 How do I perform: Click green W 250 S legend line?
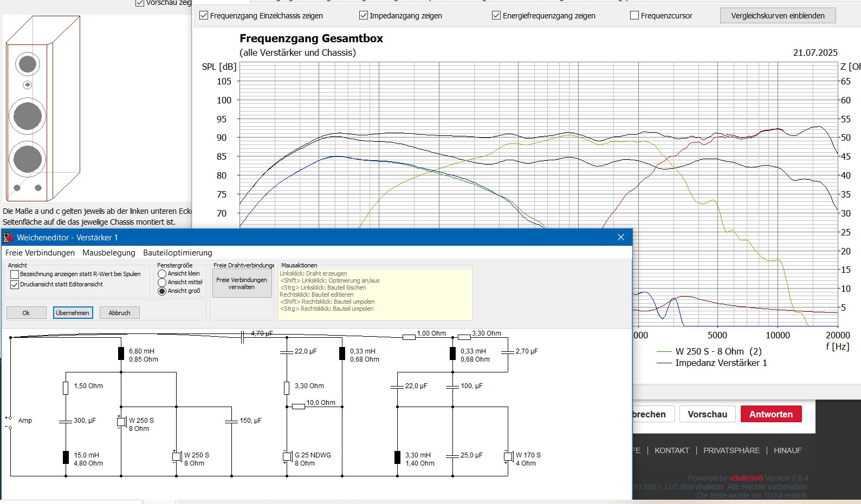coord(664,351)
